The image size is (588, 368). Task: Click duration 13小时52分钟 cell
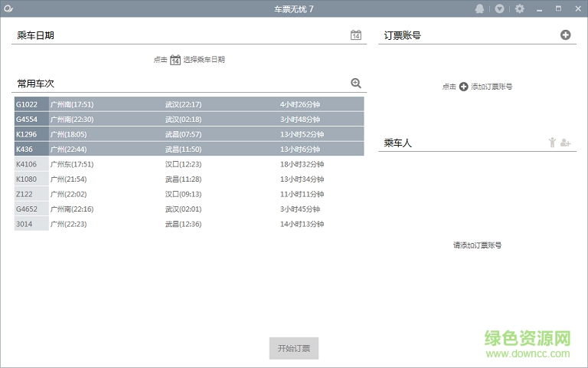pyautogui.click(x=302, y=134)
